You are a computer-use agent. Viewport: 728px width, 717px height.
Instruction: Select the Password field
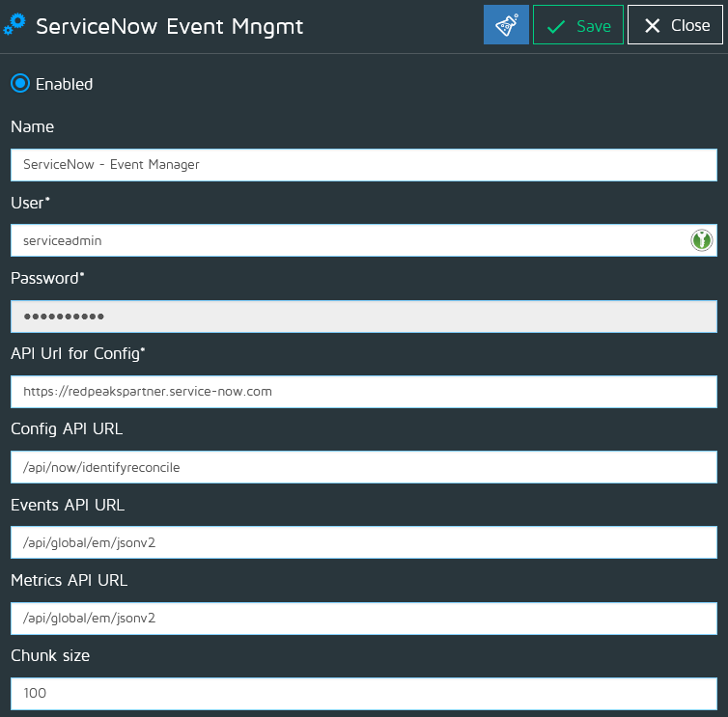[363, 316]
